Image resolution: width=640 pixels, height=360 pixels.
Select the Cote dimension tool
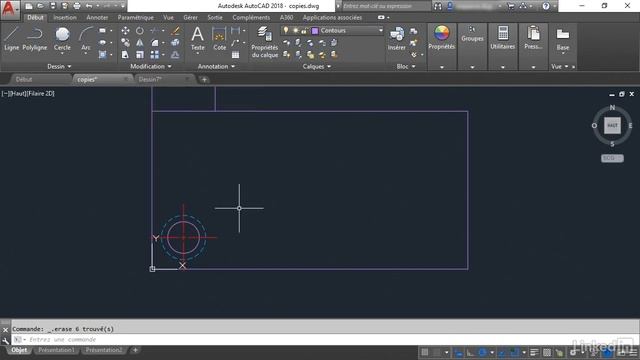click(219, 38)
